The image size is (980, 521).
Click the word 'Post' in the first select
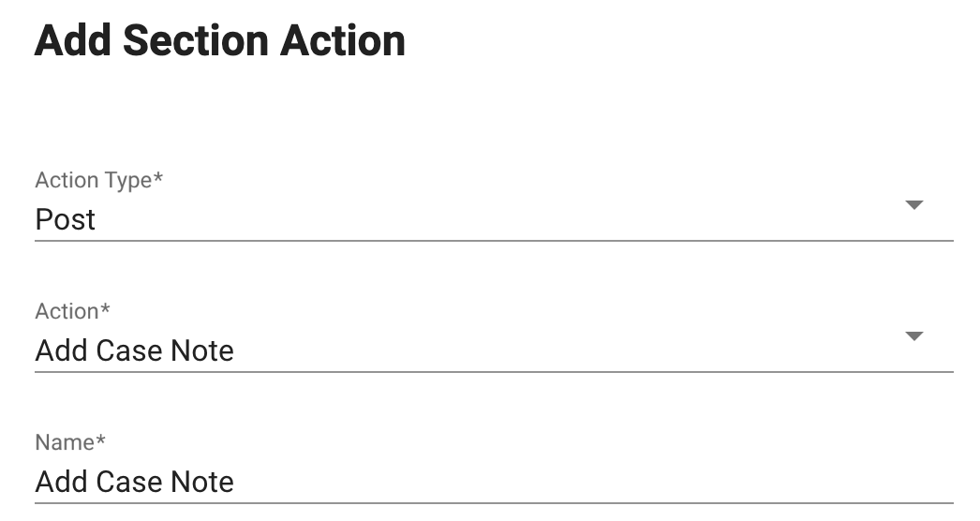pyautogui.click(x=66, y=219)
